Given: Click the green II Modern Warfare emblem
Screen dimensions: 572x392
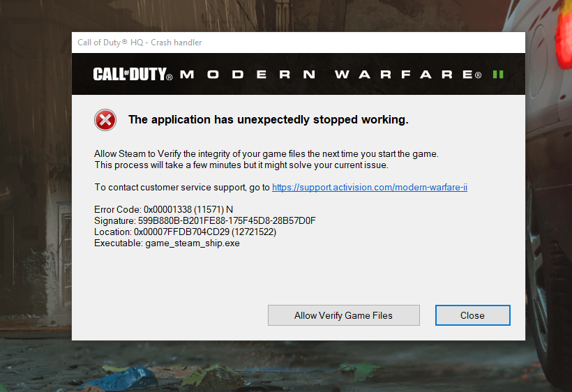Looking at the screenshot, I should 498,75.
